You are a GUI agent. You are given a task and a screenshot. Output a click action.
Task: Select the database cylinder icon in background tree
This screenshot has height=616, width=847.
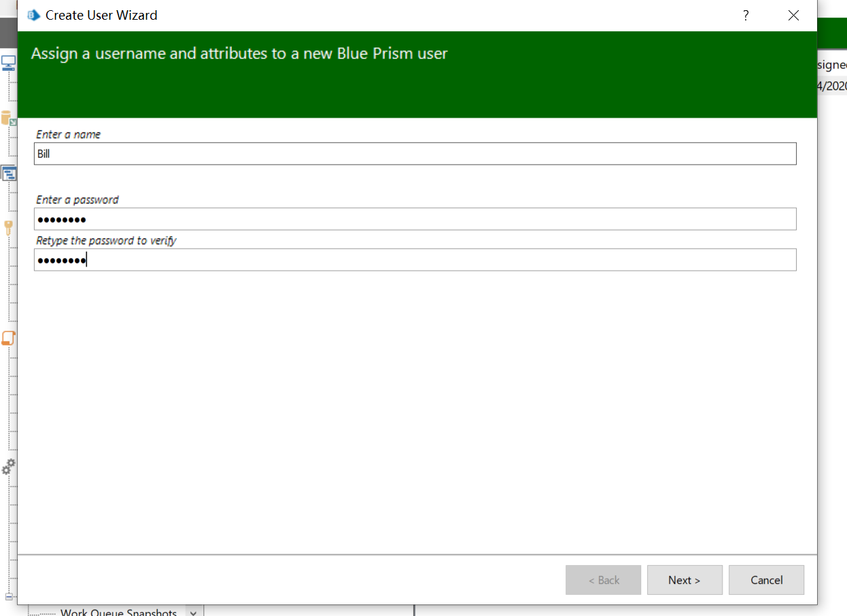click(x=8, y=118)
